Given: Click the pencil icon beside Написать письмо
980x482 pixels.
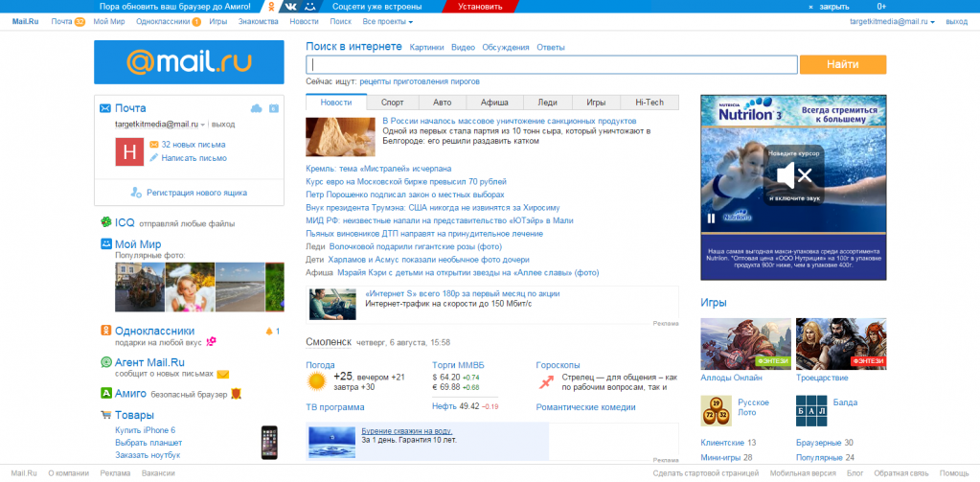Looking at the screenshot, I should pyautogui.click(x=153, y=158).
